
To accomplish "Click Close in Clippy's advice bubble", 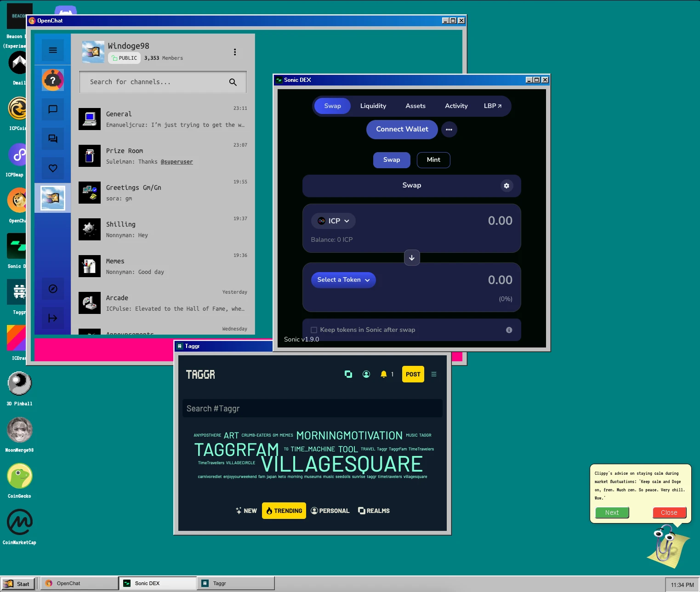I will point(669,512).
